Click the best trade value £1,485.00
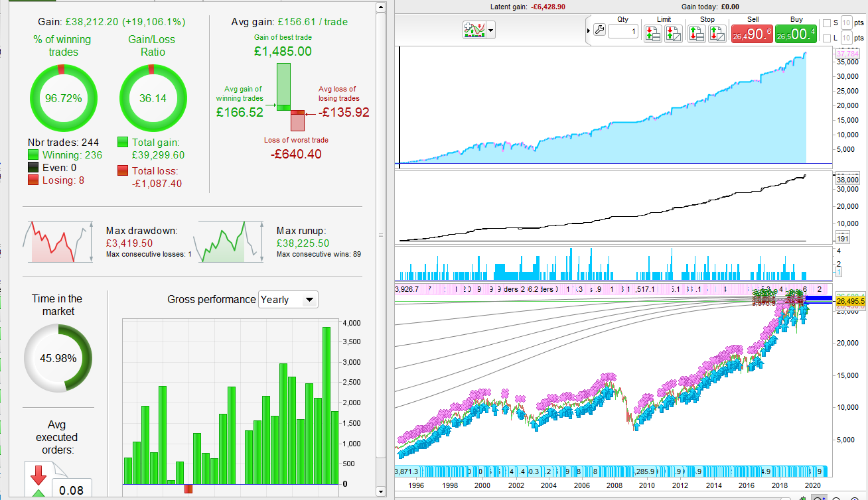868x500 pixels. (x=283, y=52)
